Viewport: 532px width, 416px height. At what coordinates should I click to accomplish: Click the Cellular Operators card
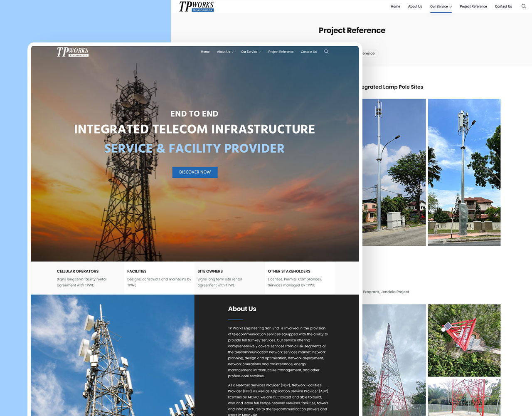tap(82, 278)
